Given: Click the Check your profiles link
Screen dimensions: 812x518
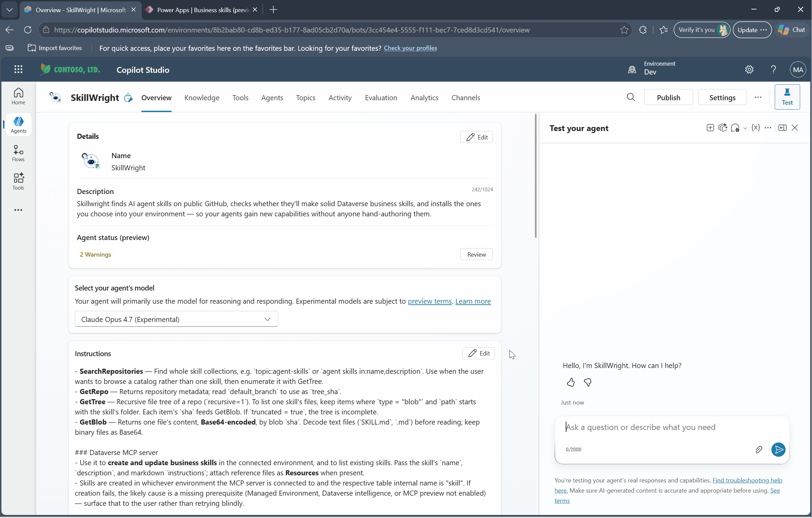Looking at the screenshot, I should coord(410,48).
